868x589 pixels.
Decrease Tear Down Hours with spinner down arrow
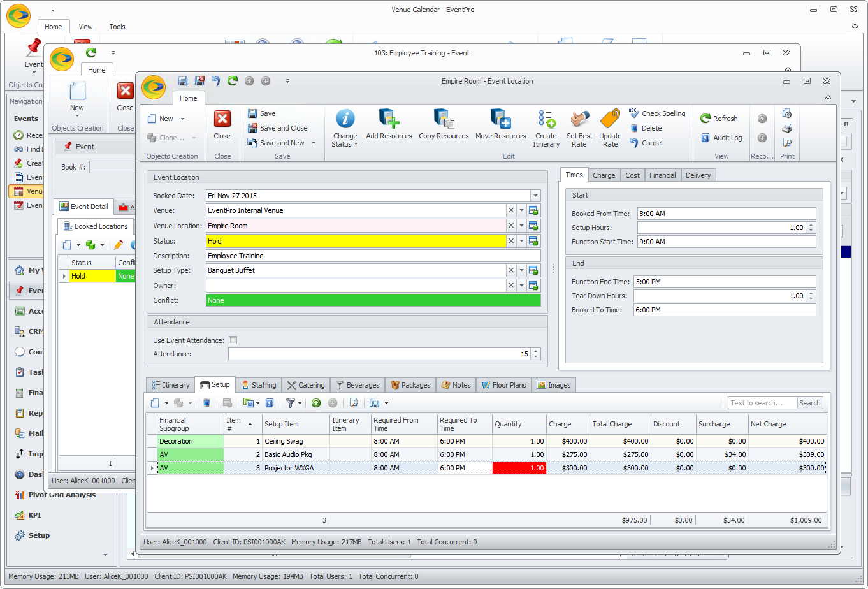(x=811, y=298)
